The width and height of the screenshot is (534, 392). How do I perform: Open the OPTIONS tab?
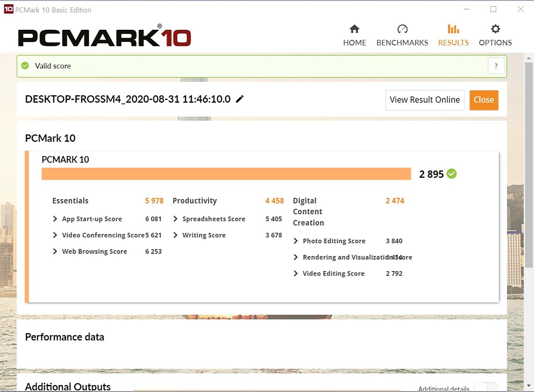pos(495,36)
